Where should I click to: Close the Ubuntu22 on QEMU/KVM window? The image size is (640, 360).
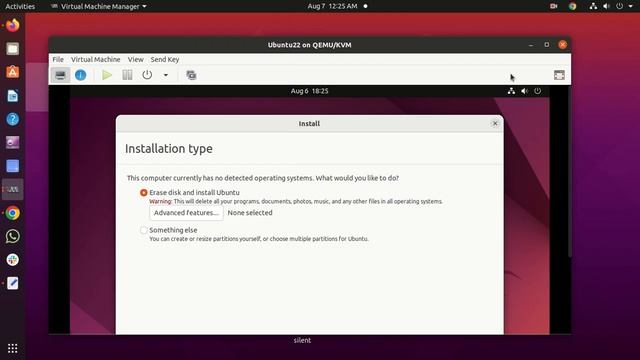coord(562,45)
